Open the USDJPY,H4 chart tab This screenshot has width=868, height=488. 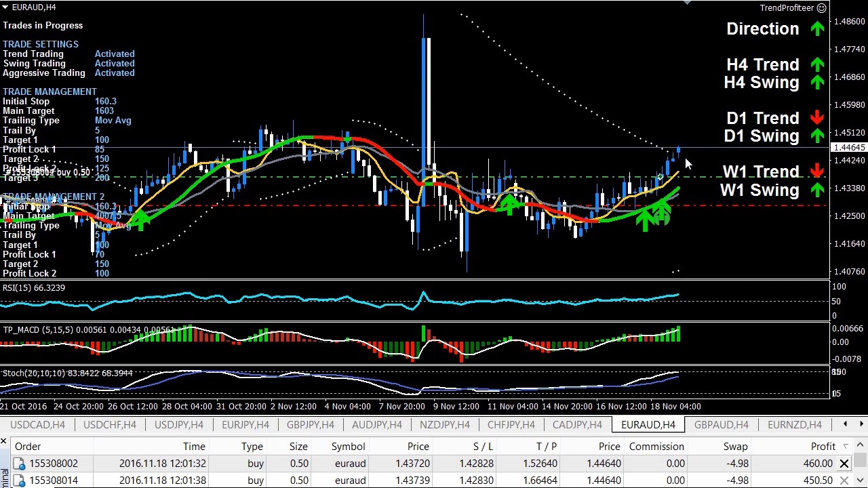(x=179, y=425)
